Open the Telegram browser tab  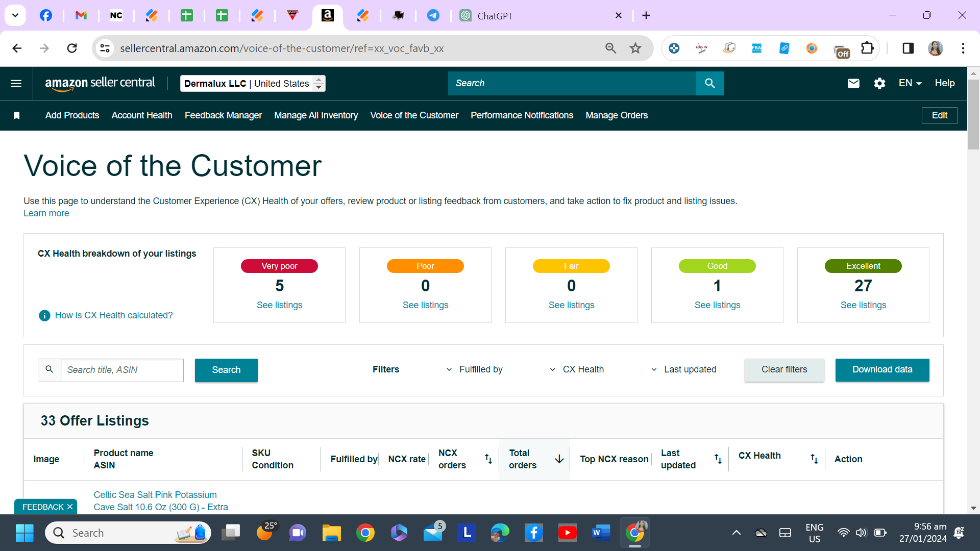(x=433, y=15)
